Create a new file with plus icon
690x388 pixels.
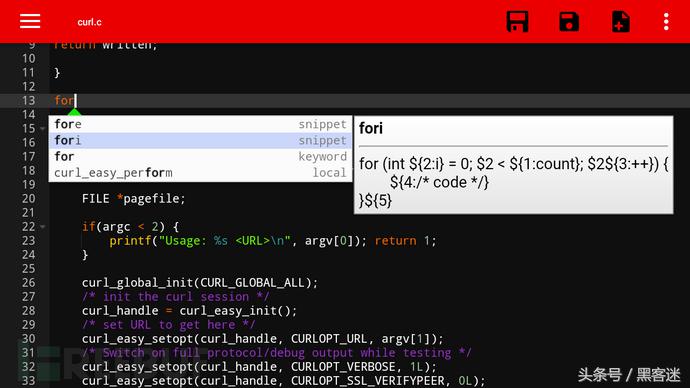(x=620, y=22)
